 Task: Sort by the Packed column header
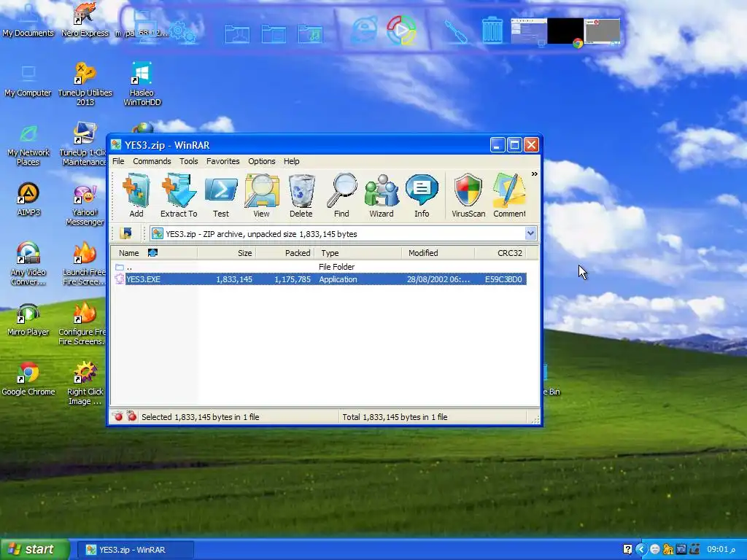tap(285, 253)
